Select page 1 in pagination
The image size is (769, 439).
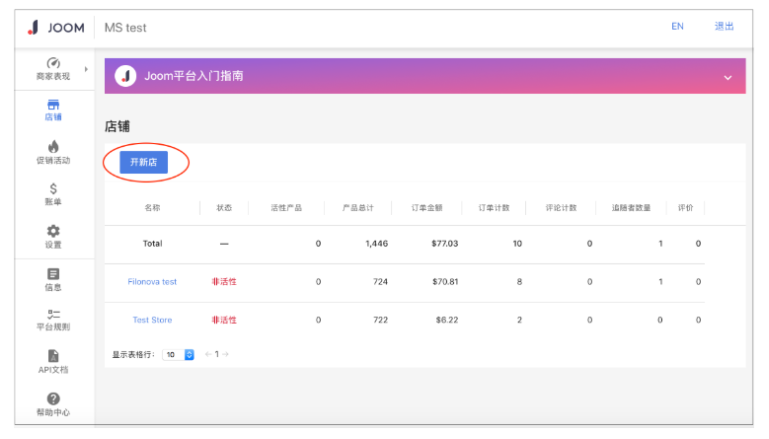click(x=216, y=354)
